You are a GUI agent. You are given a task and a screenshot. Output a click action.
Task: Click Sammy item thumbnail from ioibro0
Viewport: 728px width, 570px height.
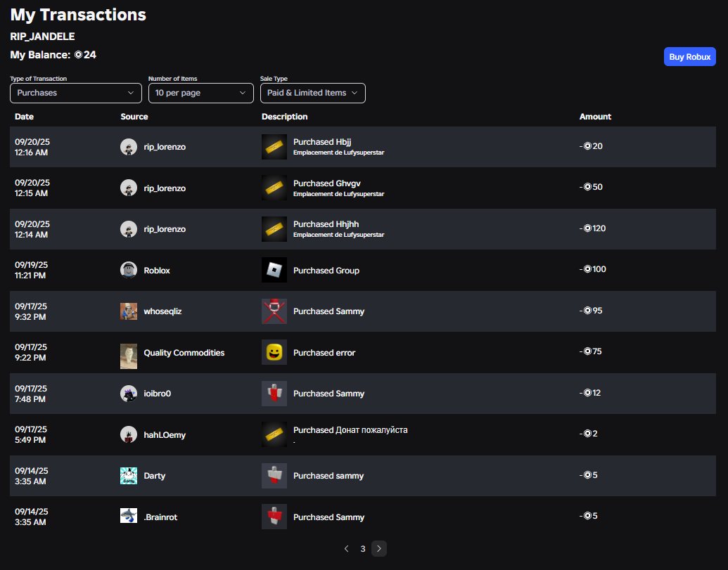(274, 394)
